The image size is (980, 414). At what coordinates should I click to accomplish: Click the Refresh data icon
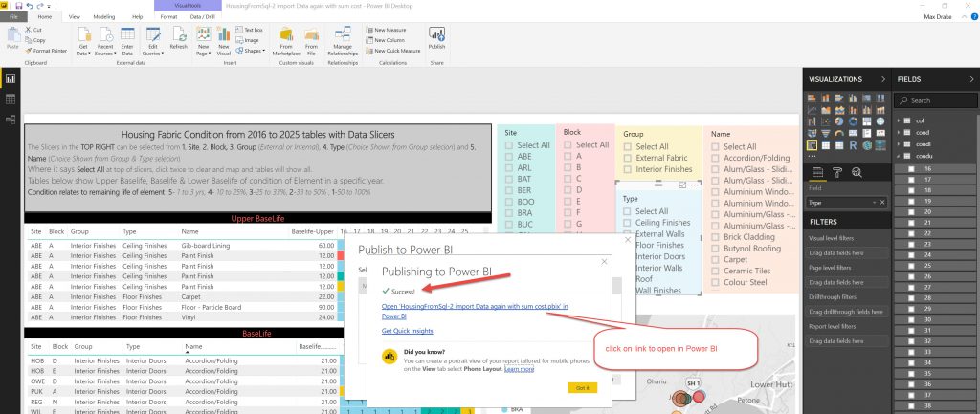[178, 38]
